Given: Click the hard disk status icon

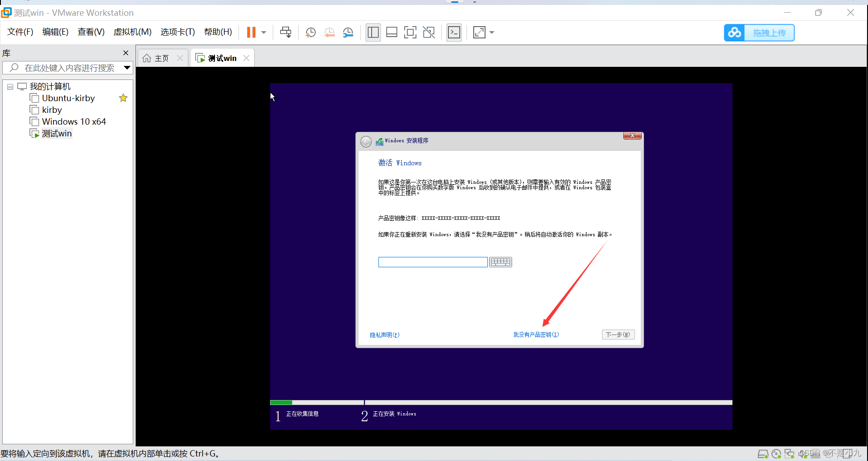Looking at the screenshot, I should pos(763,454).
